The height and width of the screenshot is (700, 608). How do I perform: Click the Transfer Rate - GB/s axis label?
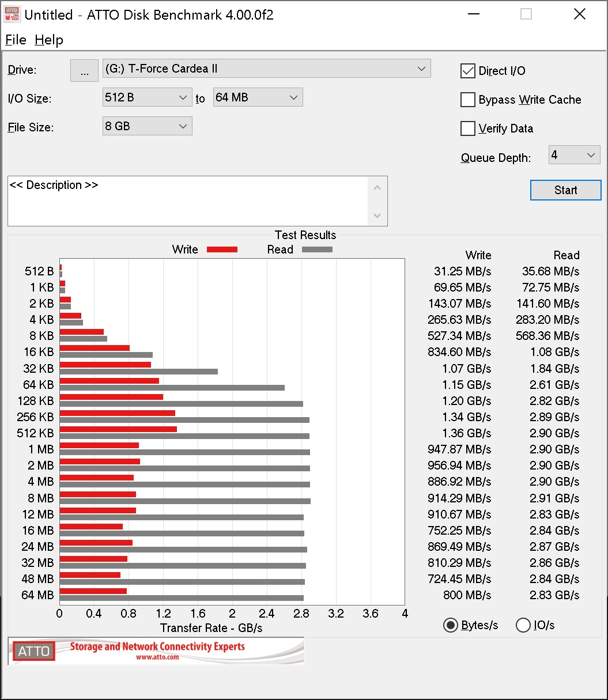(x=212, y=628)
